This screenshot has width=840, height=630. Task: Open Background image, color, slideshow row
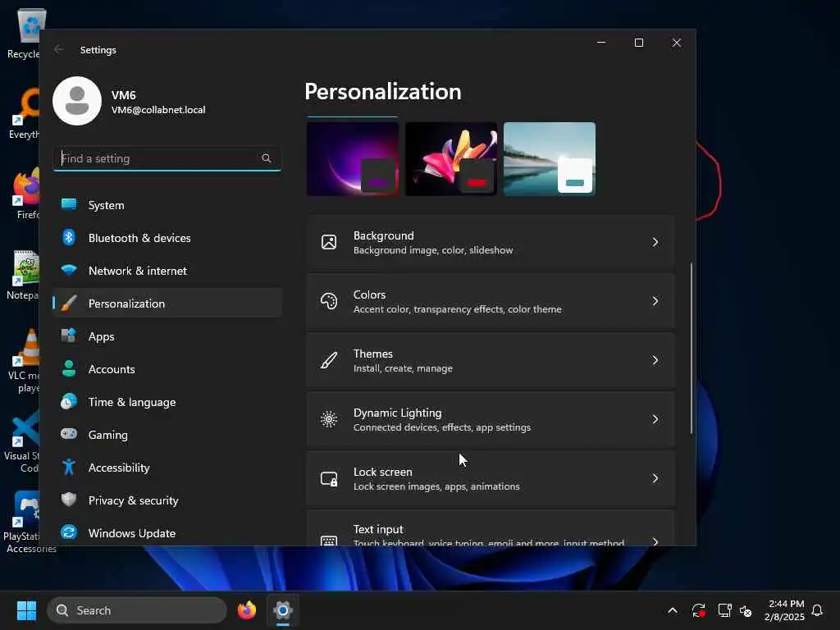pyautogui.click(x=491, y=242)
